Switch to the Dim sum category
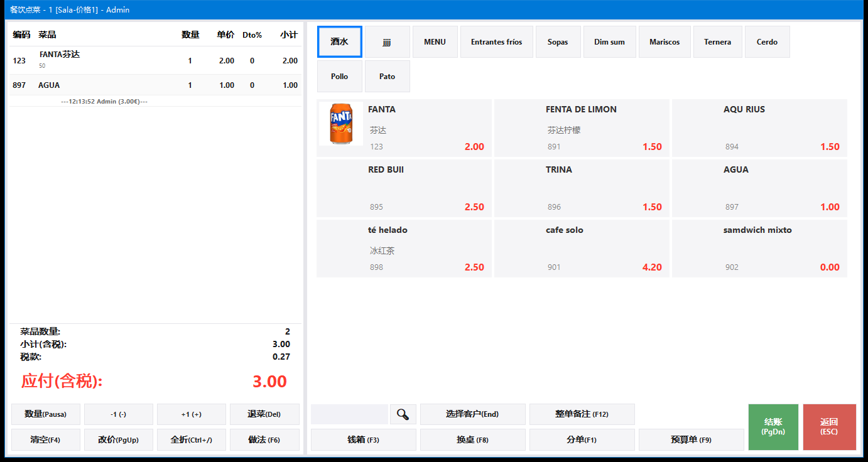Screen dimensions: 868x462 click(x=609, y=42)
